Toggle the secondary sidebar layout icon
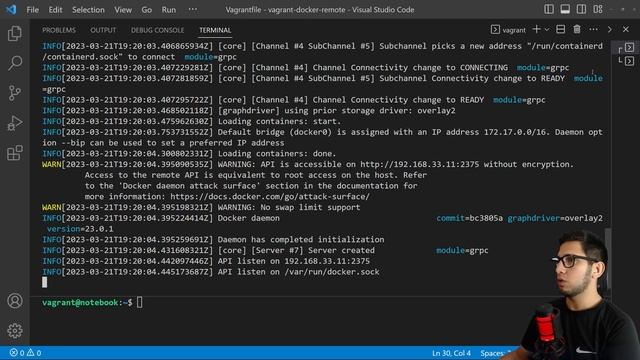Image resolution: width=640 pixels, height=360 pixels. point(582,9)
